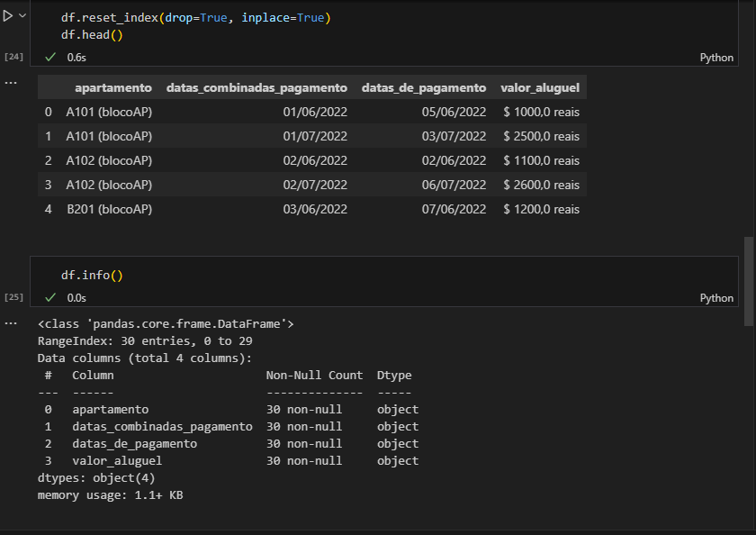The height and width of the screenshot is (535, 756).
Task: Click execution count [24]
Action: [x=13, y=57]
